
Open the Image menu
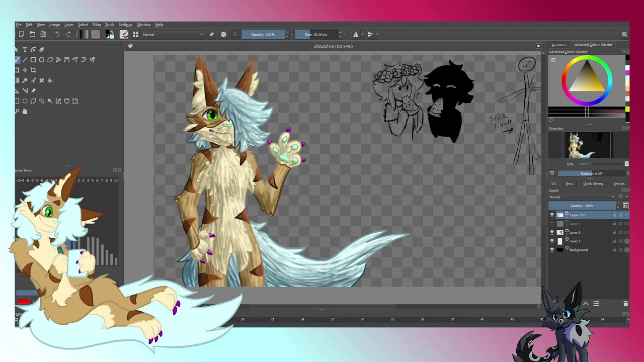(x=55, y=25)
